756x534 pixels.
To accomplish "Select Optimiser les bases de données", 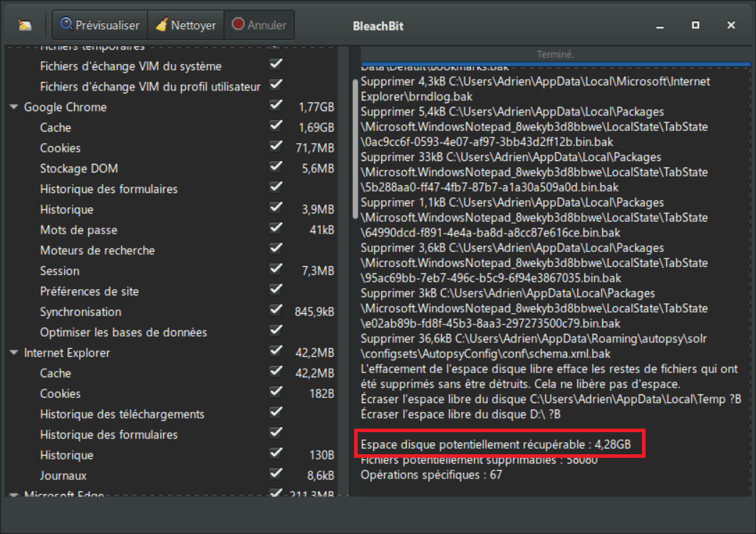I will 123,333.
